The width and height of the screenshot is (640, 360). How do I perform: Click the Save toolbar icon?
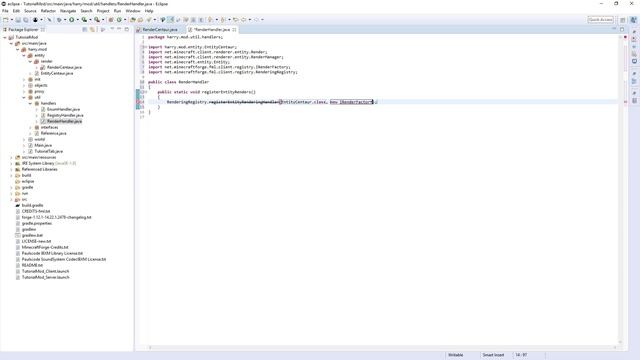[x=18, y=20]
